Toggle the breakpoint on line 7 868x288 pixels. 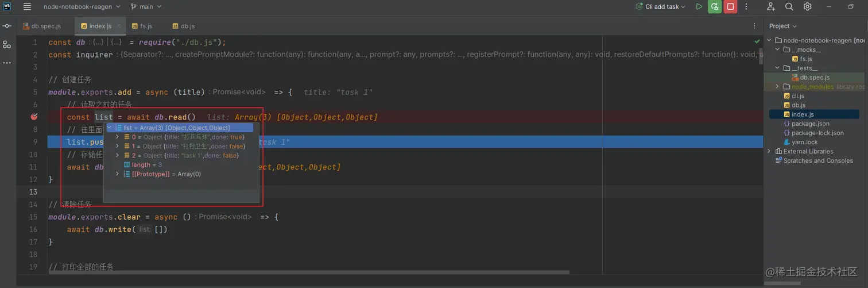(x=34, y=117)
